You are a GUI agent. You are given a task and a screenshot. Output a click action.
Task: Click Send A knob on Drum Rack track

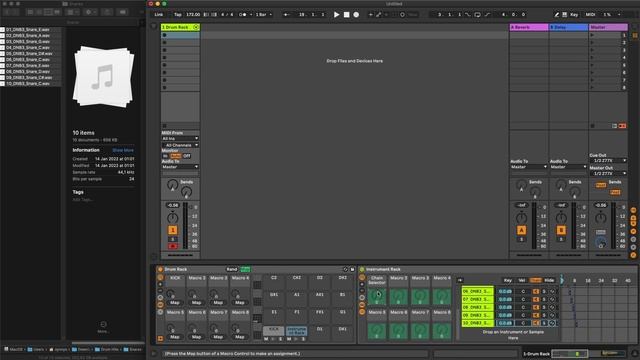point(173,185)
